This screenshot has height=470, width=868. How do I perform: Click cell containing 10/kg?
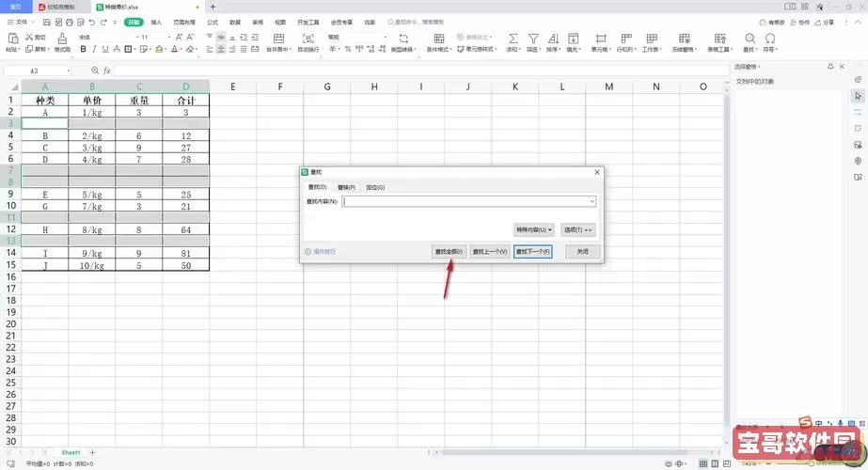coord(92,265)
